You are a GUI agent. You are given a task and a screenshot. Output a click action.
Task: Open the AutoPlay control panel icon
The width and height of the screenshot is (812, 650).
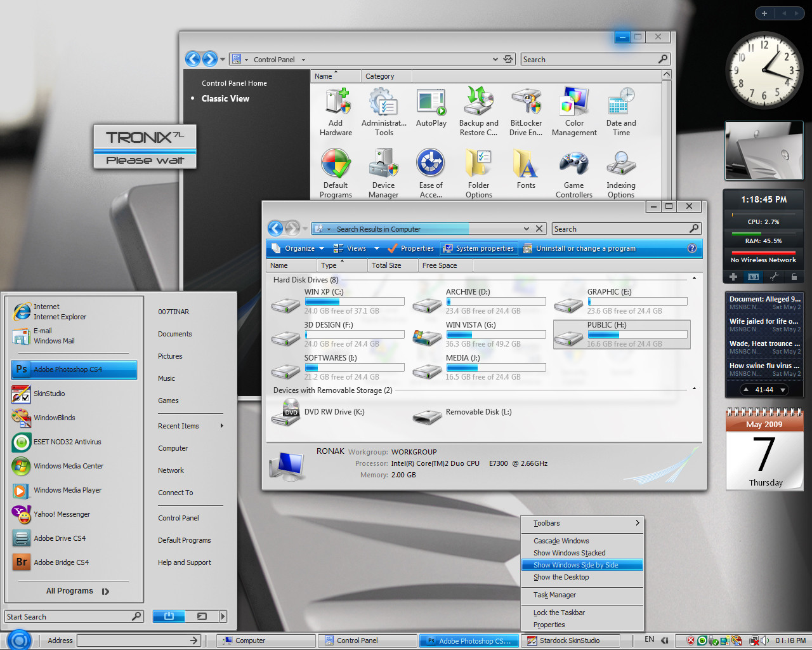[x=431, y=108]
